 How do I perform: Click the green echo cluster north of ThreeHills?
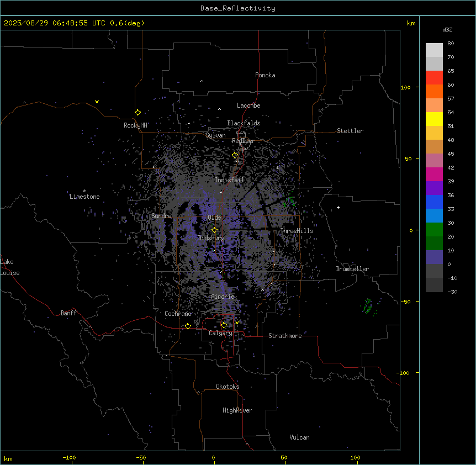tap(288, 201)
